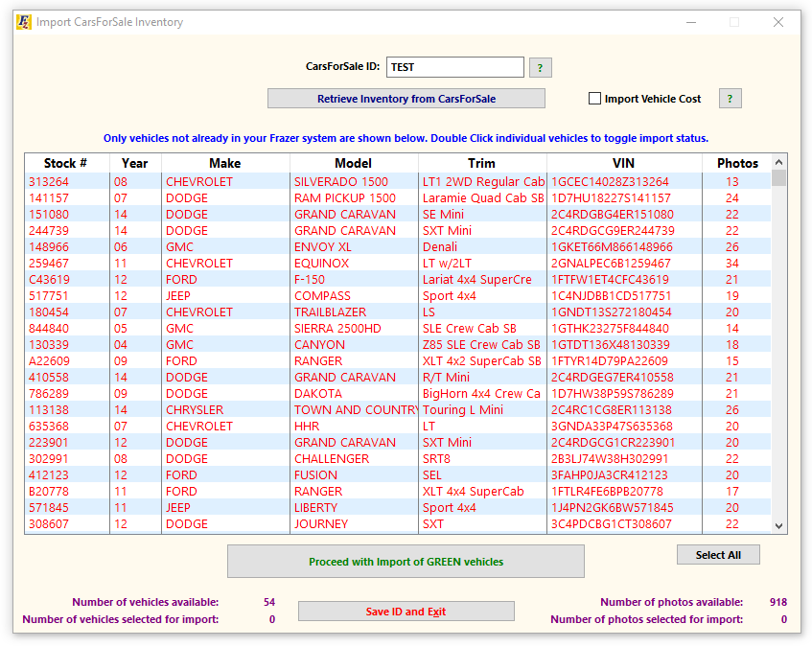Click the Model column header
Screen dimensions: 812x647
(x=353, y=163)
